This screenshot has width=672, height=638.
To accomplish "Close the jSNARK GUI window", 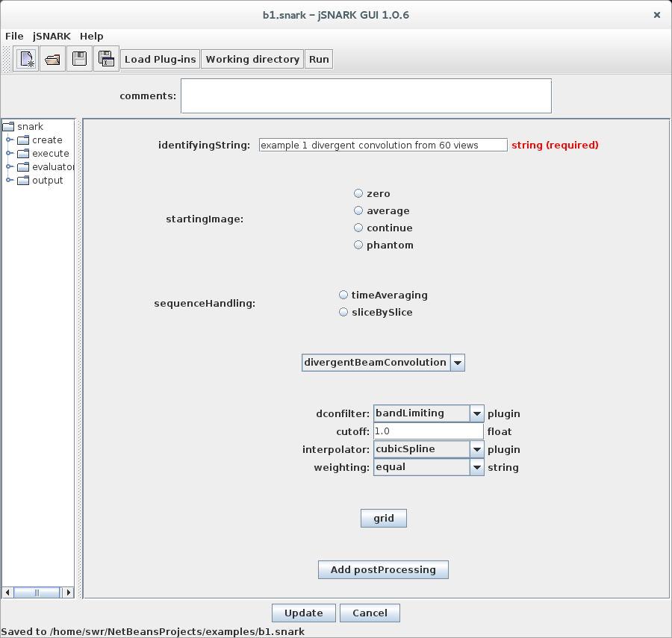I will pos(656,15).
